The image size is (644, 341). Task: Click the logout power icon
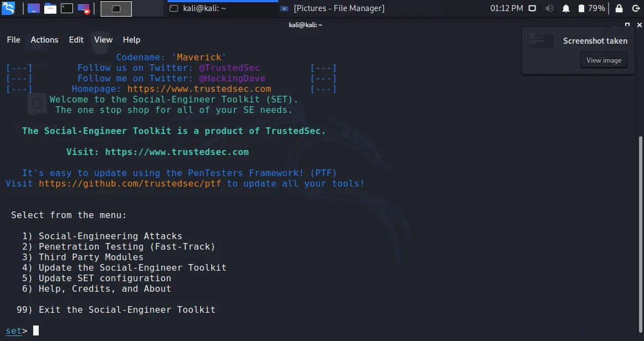(x=635, y=8)
